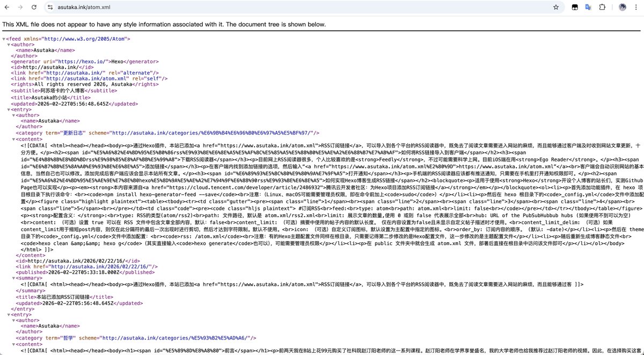Open the Google Translate extension icon
The width and height of the screenshot is (644, 355).
[x=589, y=7]
